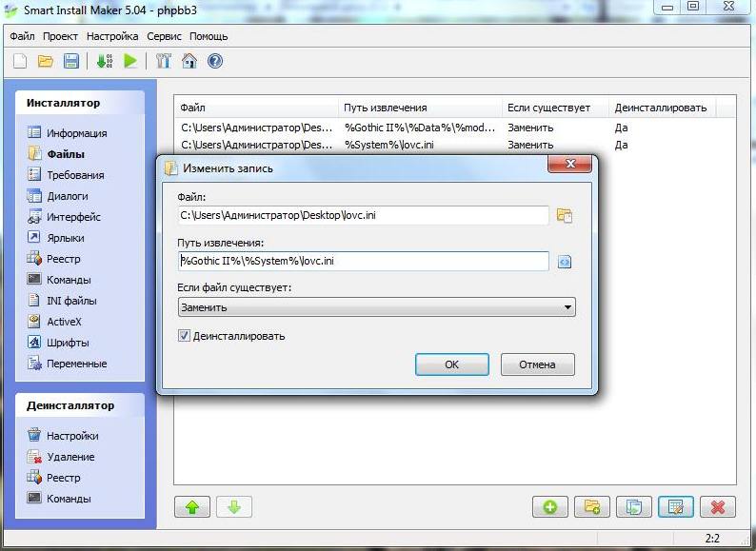
Task: Open the Сервис menu
Action: [x=164, y=36]
